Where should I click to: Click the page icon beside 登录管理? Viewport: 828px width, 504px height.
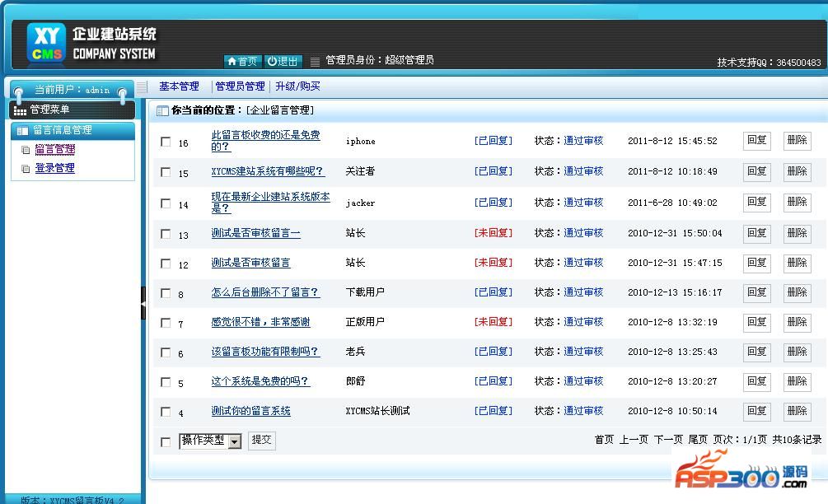pos(26,169)
